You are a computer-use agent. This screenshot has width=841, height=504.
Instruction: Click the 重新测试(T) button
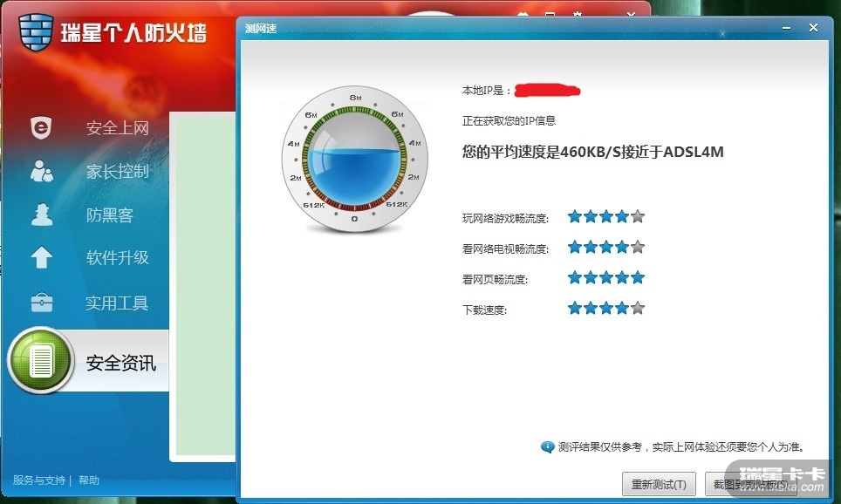(x=659, y=484)
